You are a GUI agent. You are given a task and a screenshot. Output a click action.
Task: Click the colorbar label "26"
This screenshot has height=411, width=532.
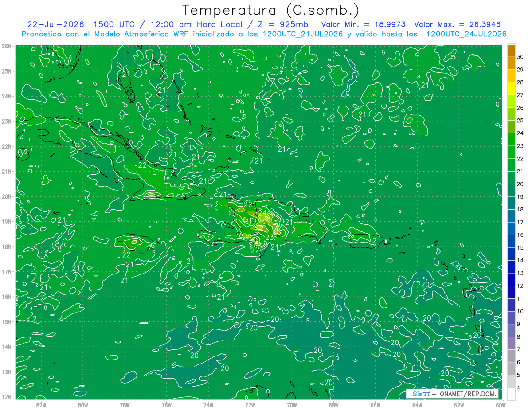pos(520,108)
